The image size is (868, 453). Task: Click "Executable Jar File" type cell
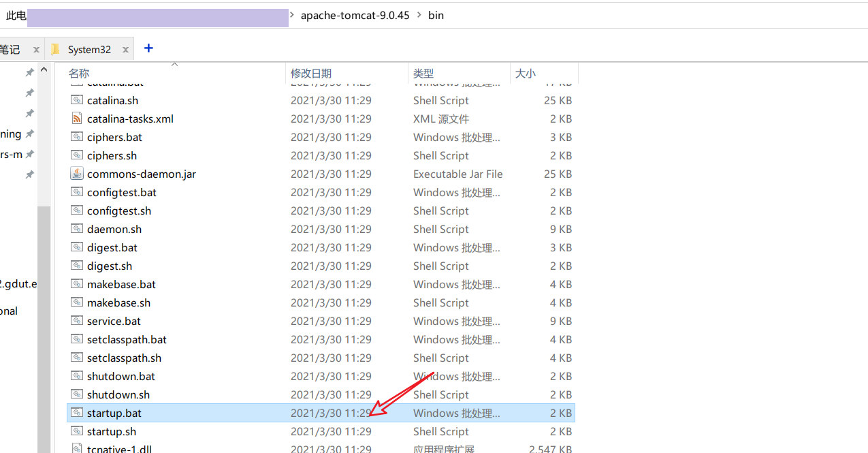pos(458,174)
